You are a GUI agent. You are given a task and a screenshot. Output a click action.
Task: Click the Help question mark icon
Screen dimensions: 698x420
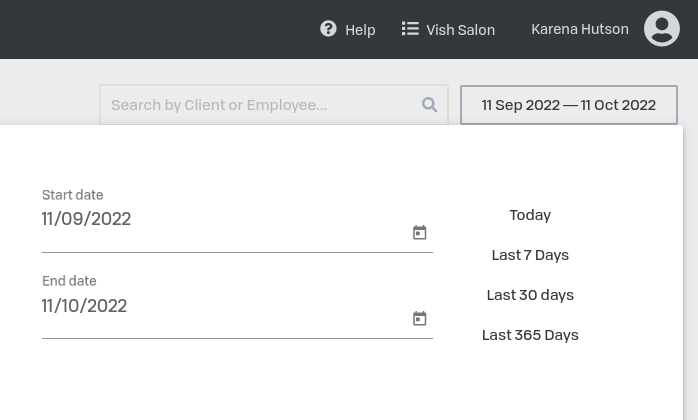pos(328,29)
